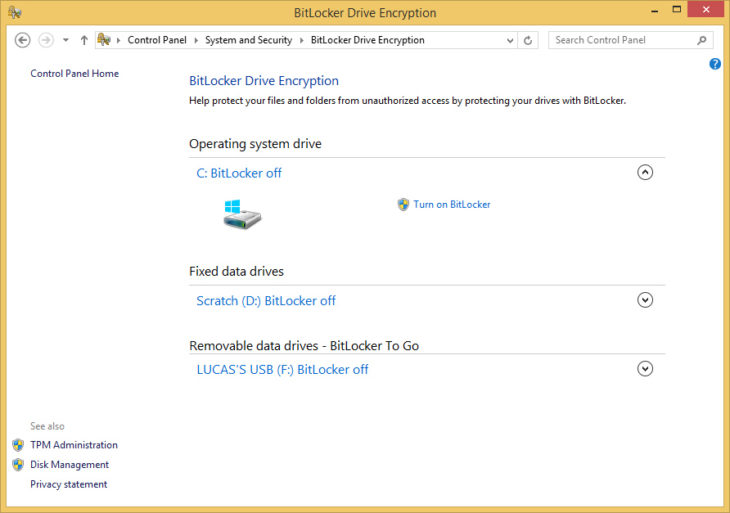Refresh the BitLocker page
The height and width of the screenshot is (513, 730).
tap(527, 40)
